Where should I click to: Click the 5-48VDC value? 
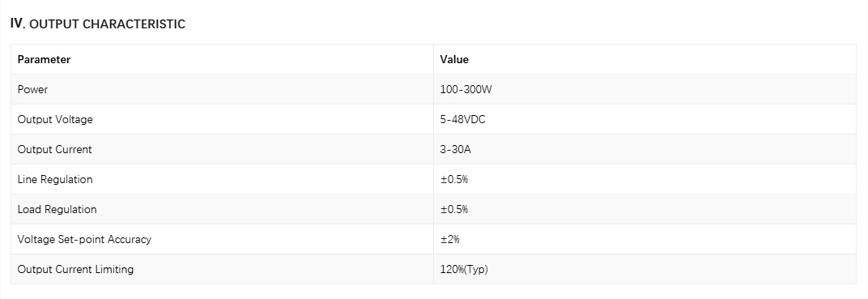[x=463, y=119]
